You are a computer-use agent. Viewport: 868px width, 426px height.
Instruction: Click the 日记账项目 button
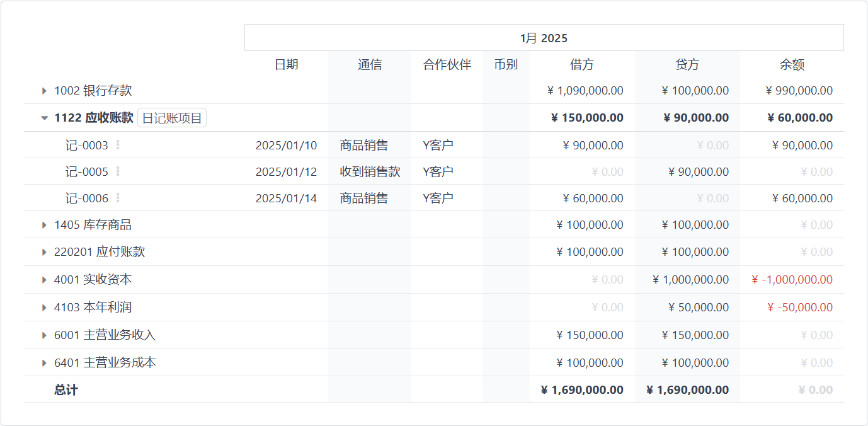point(172,118)
